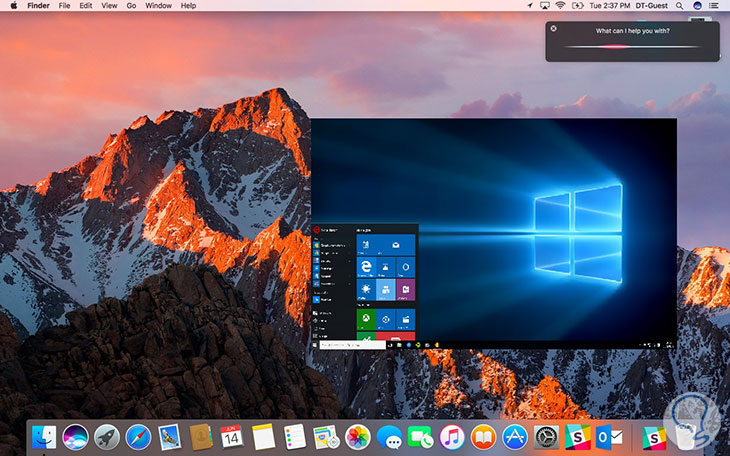The width and height of the screenshot is (730, 456).
Task: Open the Movies & TV clapperboard tile
Action: pyautogui.click(x=406, y=319)
